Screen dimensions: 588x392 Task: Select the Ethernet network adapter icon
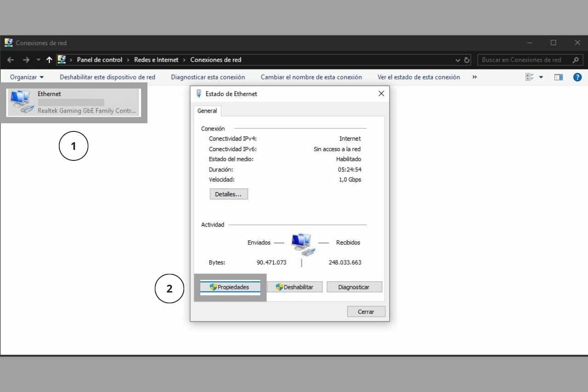tap(21, 100)
